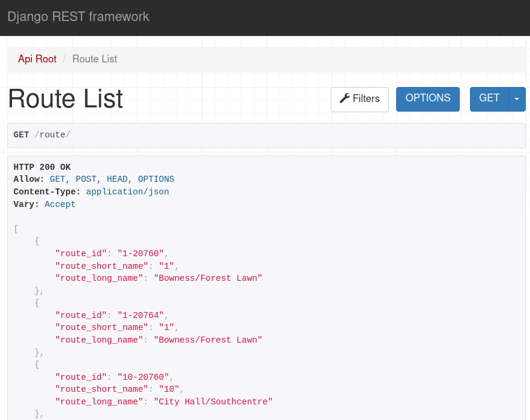Select the HTTP 200 OK status line
The image size is (530, 420).
[x=42, y=167]
